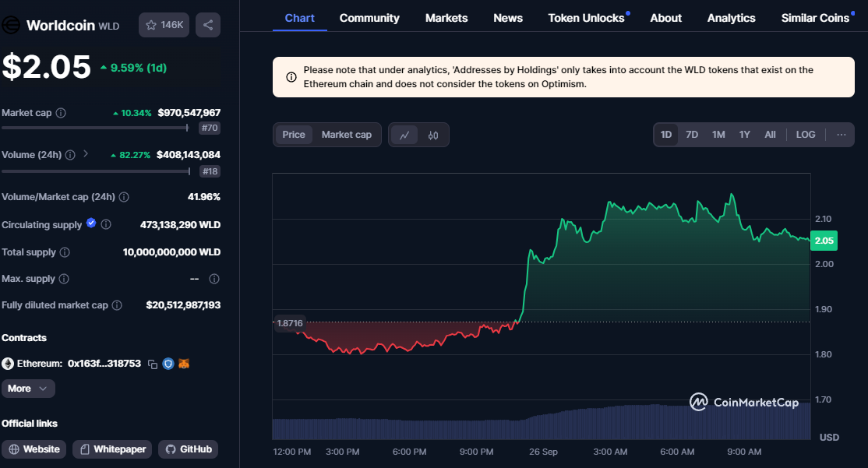The width and height of the screenshot is (868, 468).
Task: Click the 9.59% (1d) price change
Action: click(x=133, y=68)
